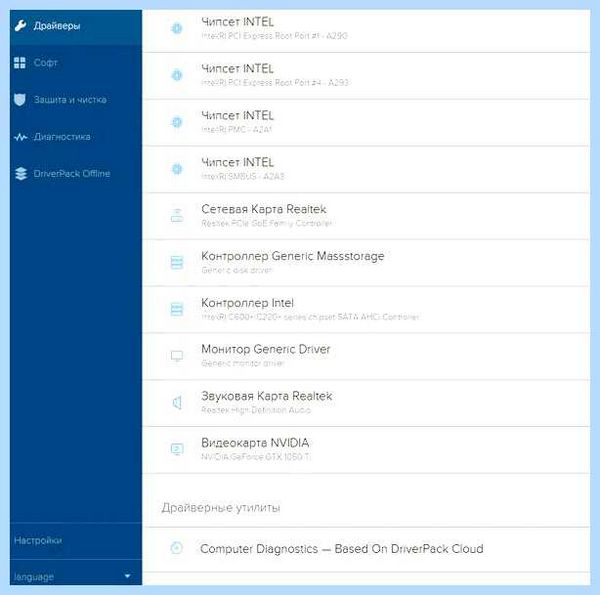
Task: Click display icon beside Видеокарта NVIDIA
Action: point(177,449)
